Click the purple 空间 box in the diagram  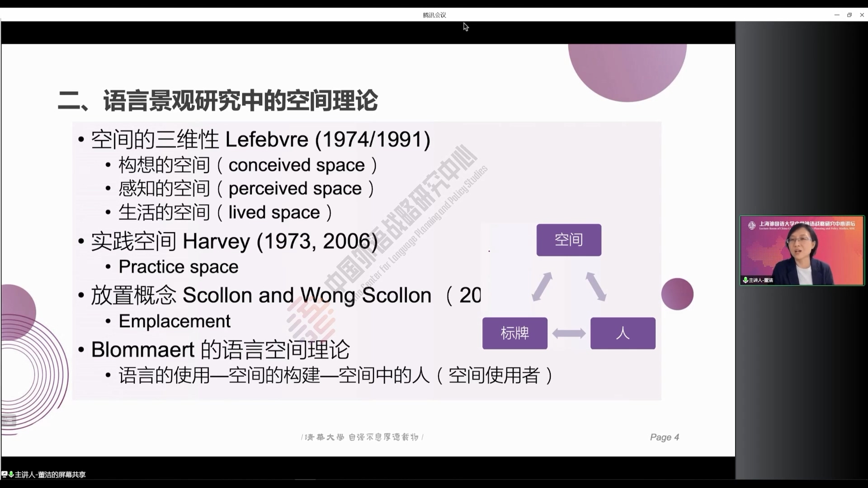tap(569, 240)
